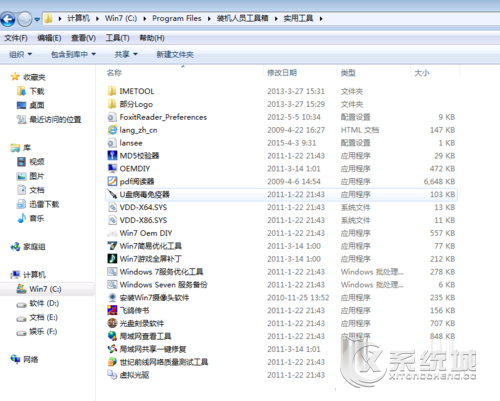Open the 文件(F) menu
This screenshot has height=401, width=500.
click(x=16, y=38)
